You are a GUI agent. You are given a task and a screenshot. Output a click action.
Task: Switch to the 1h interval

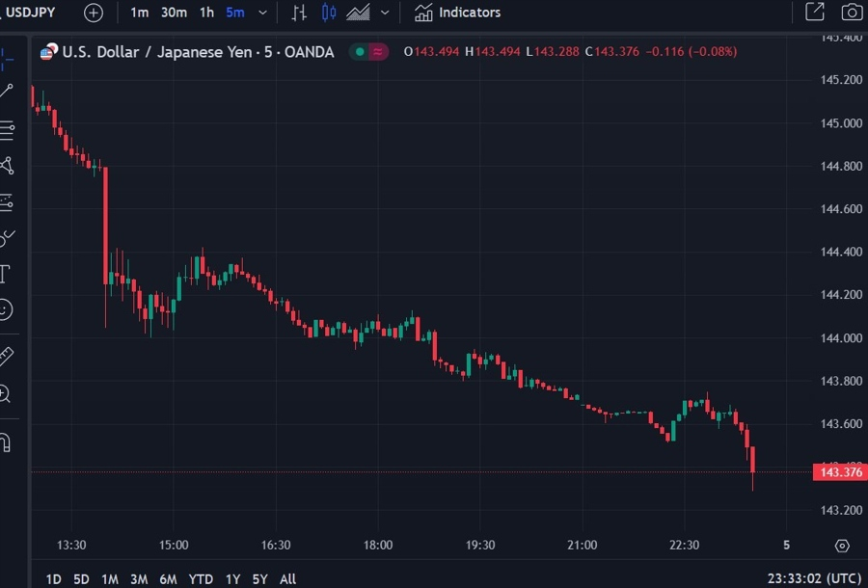coord(206,13)
